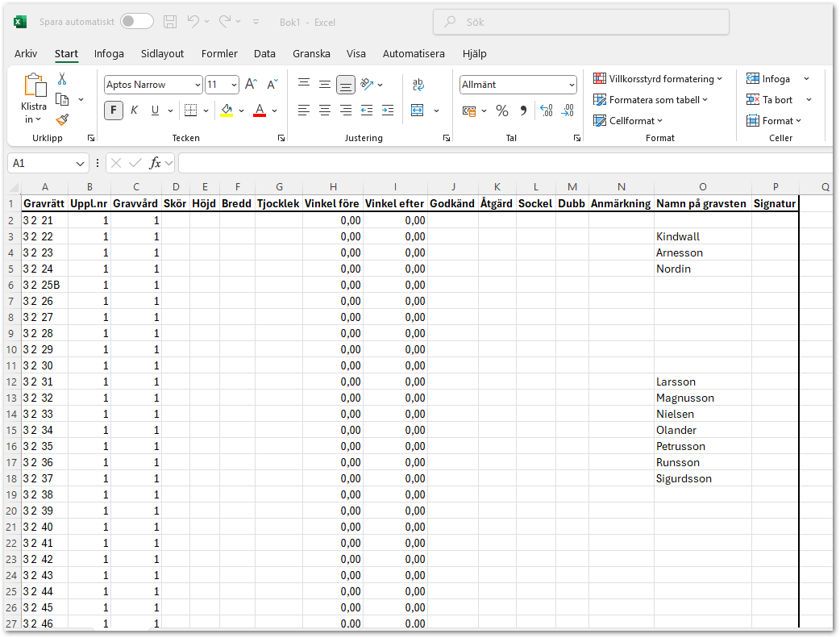Select the cell containing Magnusson

click(702, 398)
